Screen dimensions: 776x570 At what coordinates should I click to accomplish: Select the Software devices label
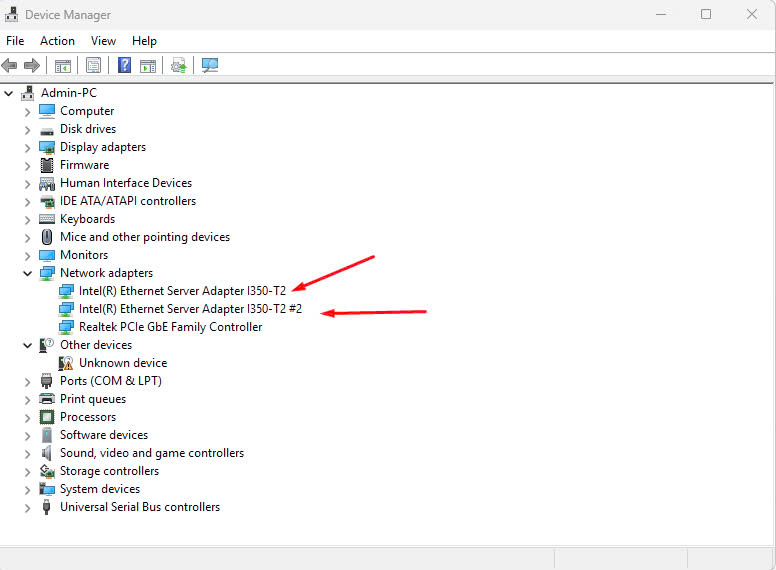click(x=103, y=435)
